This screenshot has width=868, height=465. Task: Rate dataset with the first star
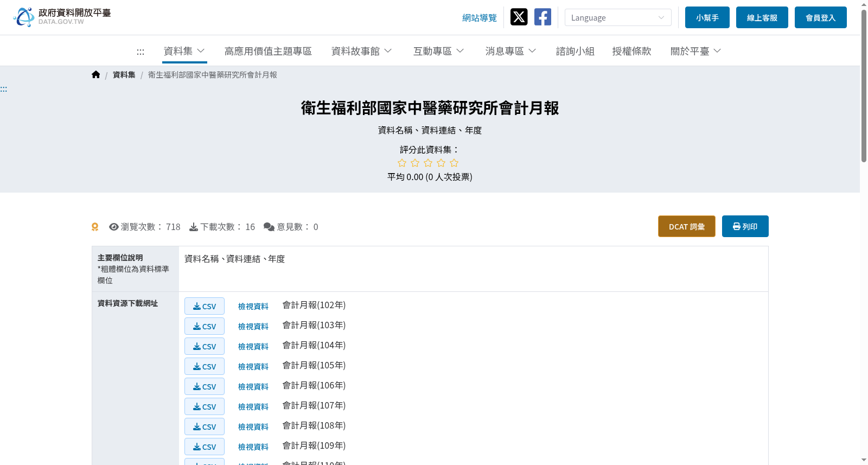402,163
